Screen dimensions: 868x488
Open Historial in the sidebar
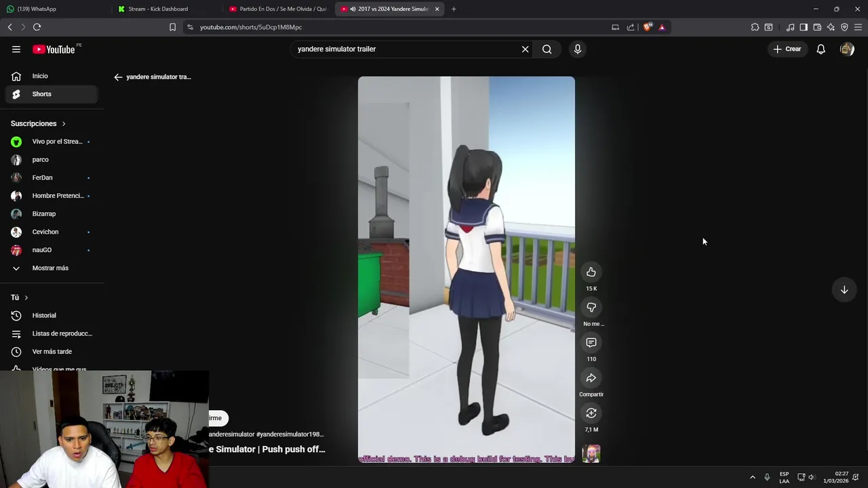tap(52, 316)
